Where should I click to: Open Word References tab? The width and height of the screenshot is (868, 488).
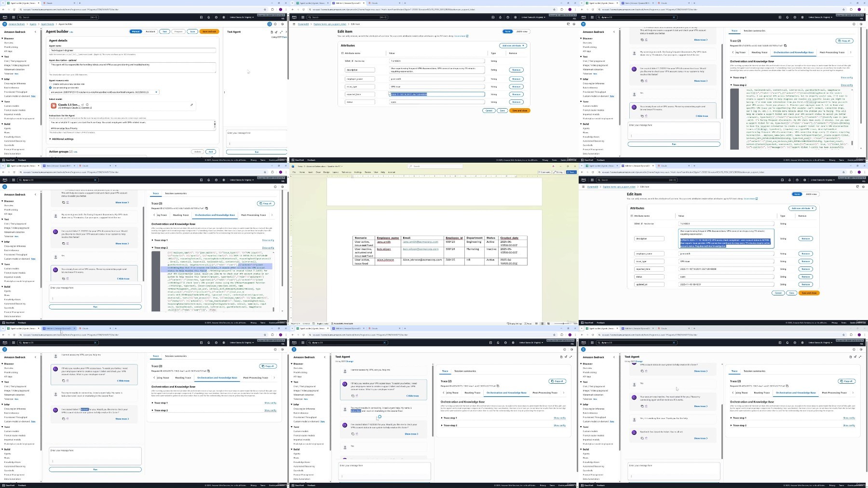point(346,172)
